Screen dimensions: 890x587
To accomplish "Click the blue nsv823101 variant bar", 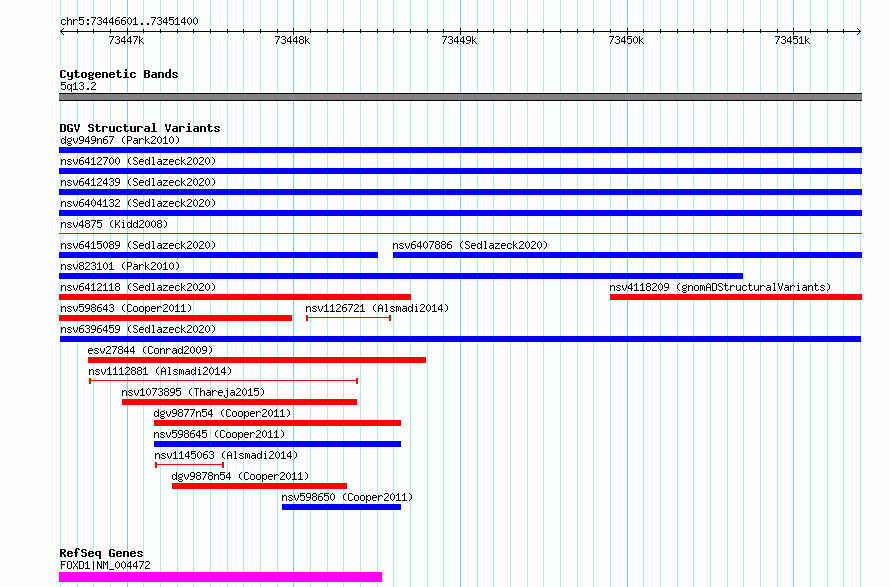I will coord(401,276).
